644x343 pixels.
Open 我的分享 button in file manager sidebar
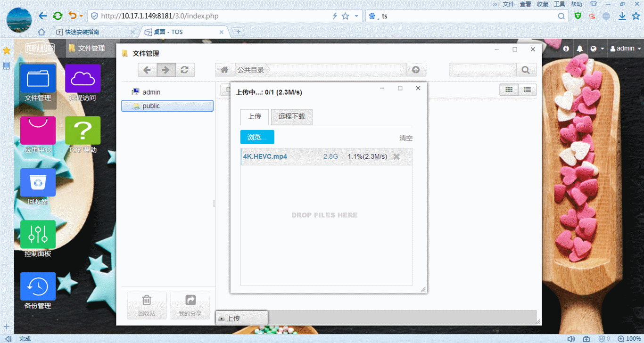click(190, 305)
